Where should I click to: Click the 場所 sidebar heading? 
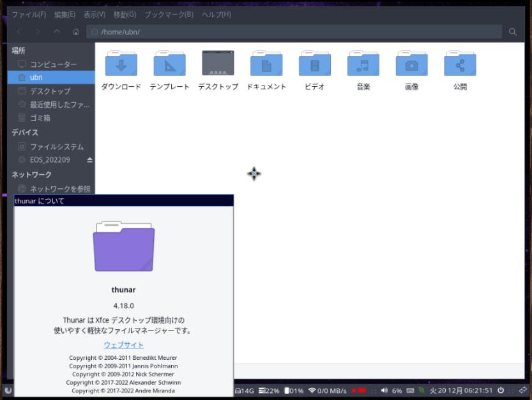19,50
